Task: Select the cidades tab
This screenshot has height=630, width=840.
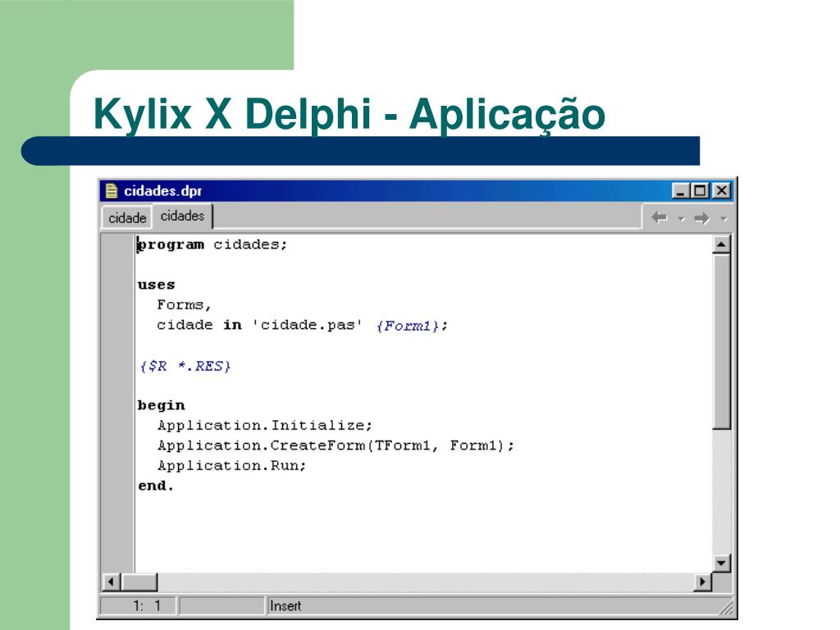Action: (183, 216)
